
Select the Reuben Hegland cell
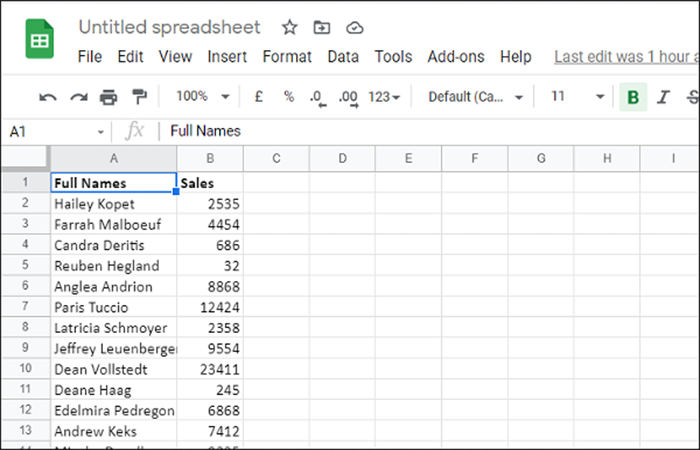[x=114, y=266]
